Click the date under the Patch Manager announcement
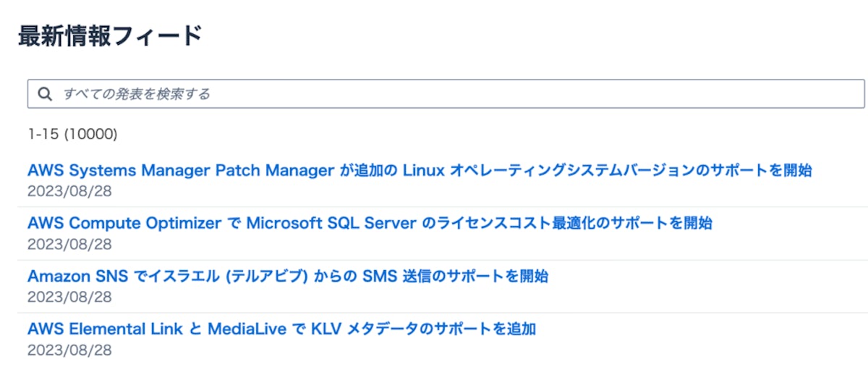 (x=69, y=191)
